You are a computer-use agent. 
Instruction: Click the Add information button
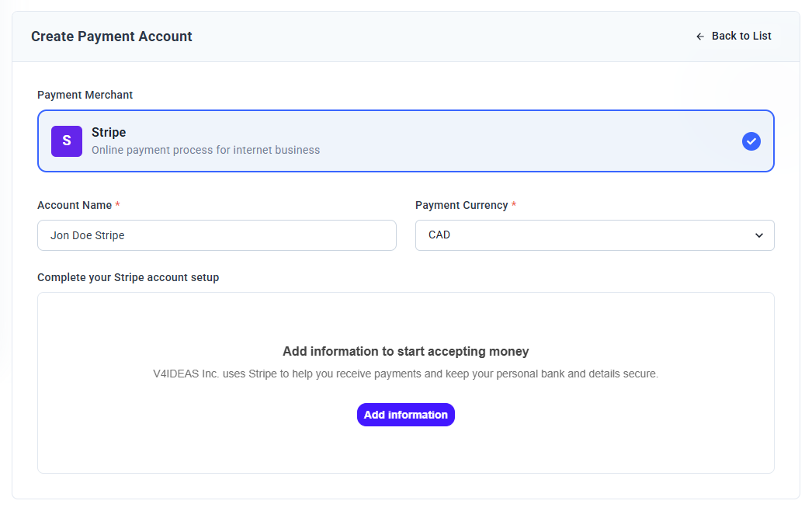(405, 415)
